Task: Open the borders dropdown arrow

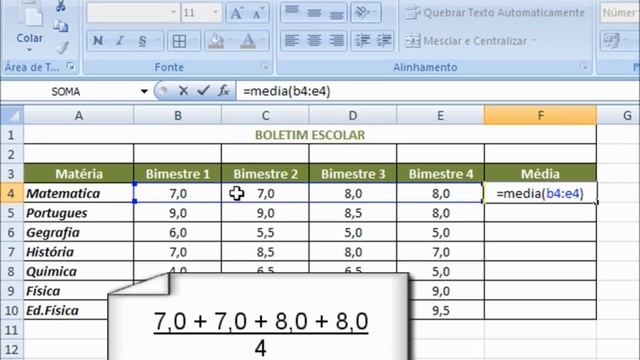Action: click(x=195, y=41)
